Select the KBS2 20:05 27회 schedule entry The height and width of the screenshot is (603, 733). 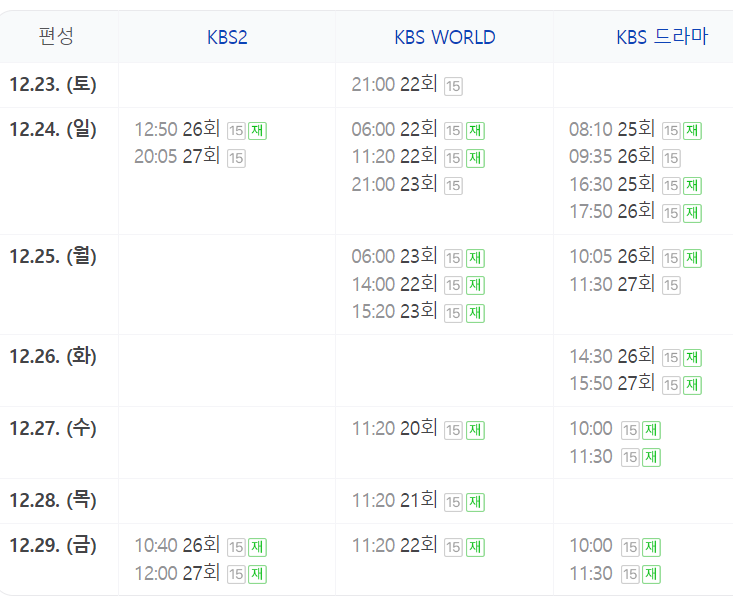click(177, 157)
